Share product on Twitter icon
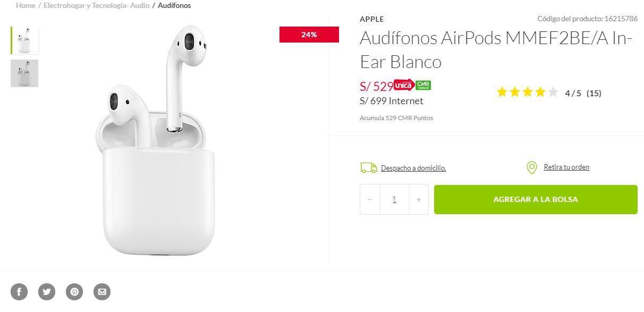This screenshot has height=312, width=644. [x=47, y=291]
